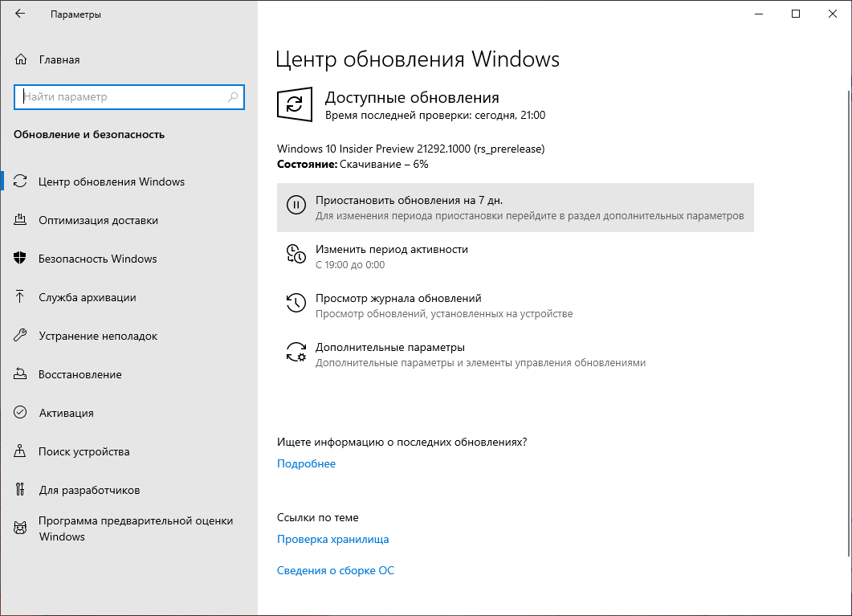
Task: Open the Проверка хранилища link
Action: [x=332, y=539]
